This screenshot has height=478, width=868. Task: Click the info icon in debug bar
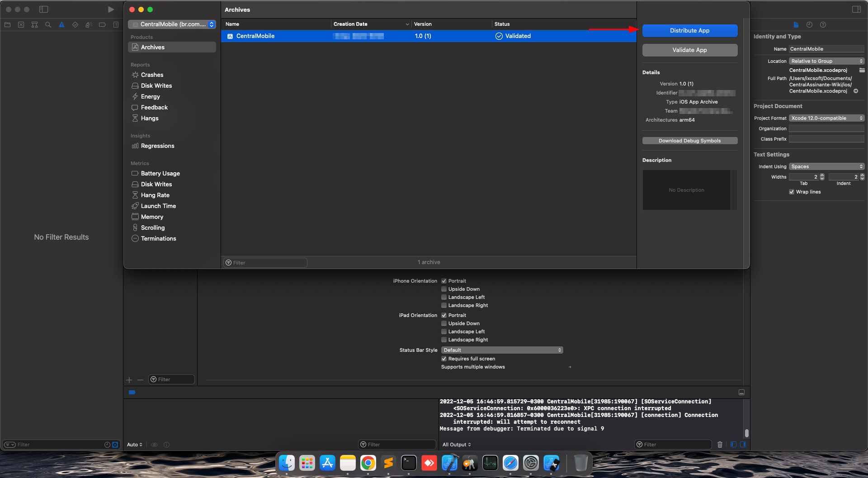[166, 445]
